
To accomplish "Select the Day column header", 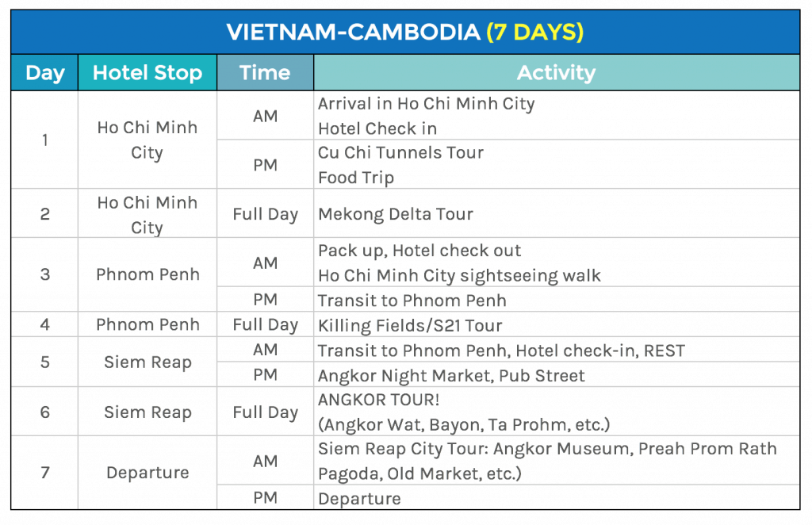I will pos(44,74).
